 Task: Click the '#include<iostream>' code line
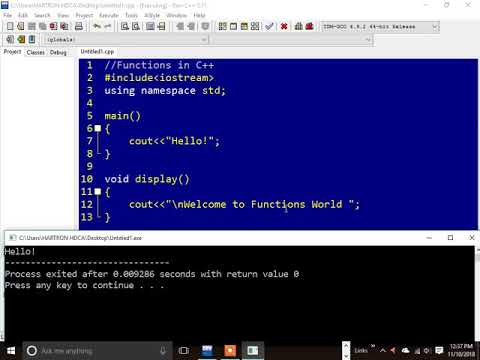pos(159,78)
